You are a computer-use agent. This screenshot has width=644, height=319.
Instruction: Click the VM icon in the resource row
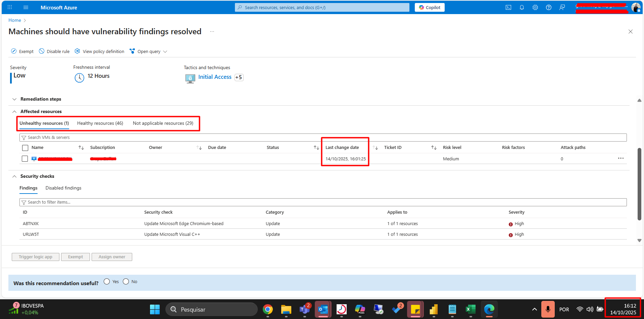click(34, 159)
